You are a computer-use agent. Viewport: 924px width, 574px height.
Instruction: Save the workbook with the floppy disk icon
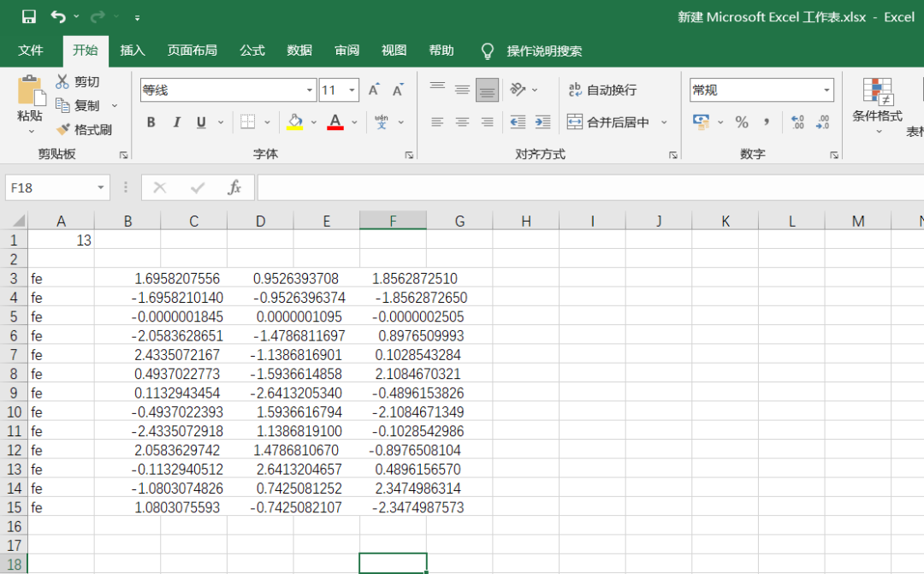[28, 16]
